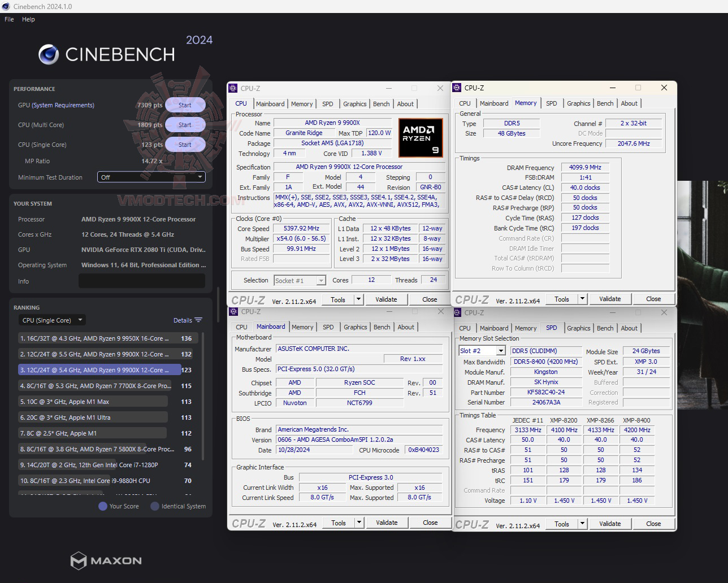The width and height of the screenshot is (728, 583).
Task: Open the File menu in Cinebench
Action: tap(9, 19)
